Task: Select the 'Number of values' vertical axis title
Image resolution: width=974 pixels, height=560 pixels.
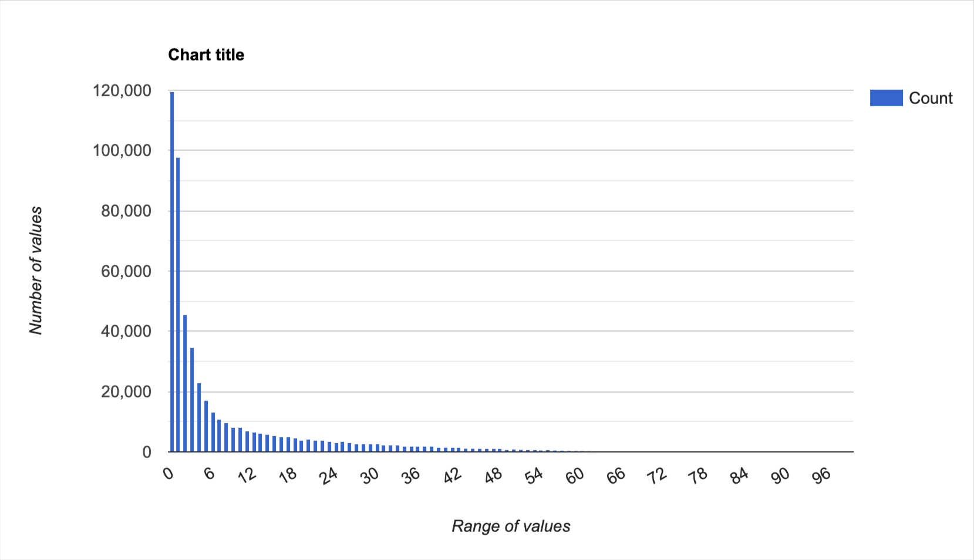Action: [x=36, y=271]
